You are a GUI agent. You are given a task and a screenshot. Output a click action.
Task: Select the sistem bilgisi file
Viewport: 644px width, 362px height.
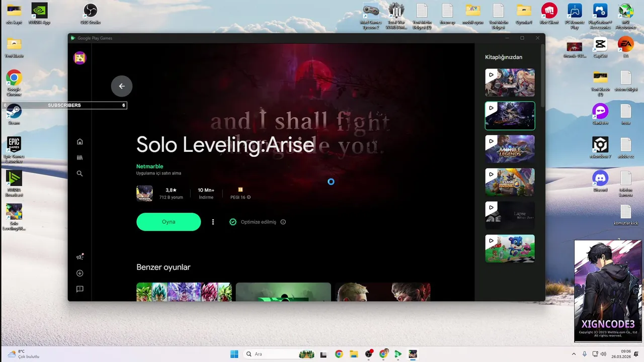[x=625, y=81]
